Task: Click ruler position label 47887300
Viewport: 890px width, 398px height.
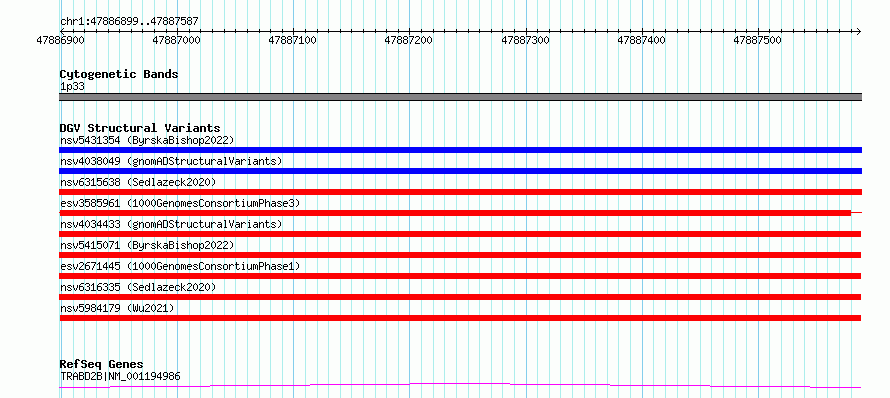Action: [525, 40]
